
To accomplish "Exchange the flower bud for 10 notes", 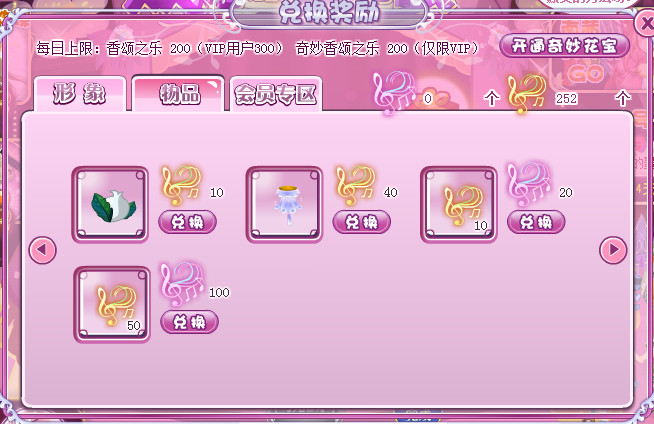I will (188, 222).
